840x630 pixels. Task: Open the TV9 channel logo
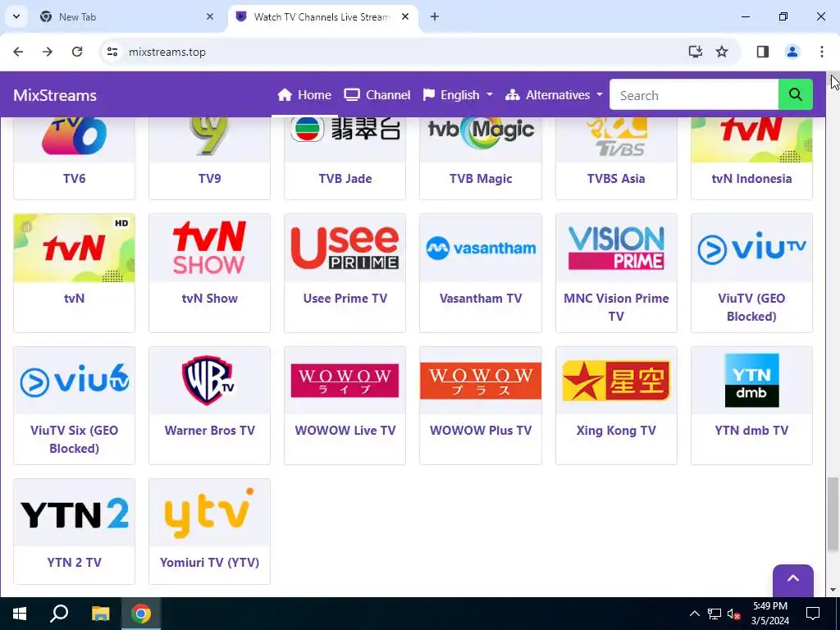(x=209, y=138)
